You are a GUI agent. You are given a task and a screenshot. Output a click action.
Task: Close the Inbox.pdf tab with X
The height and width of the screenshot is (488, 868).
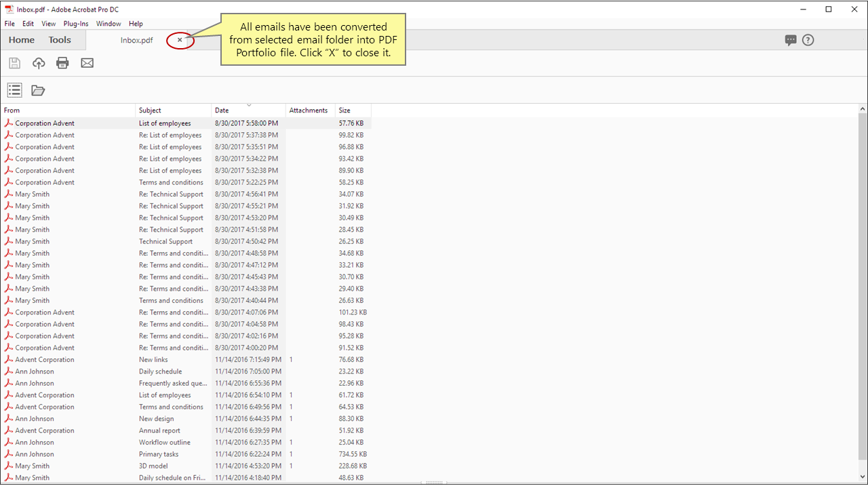[x=180, y=40]
